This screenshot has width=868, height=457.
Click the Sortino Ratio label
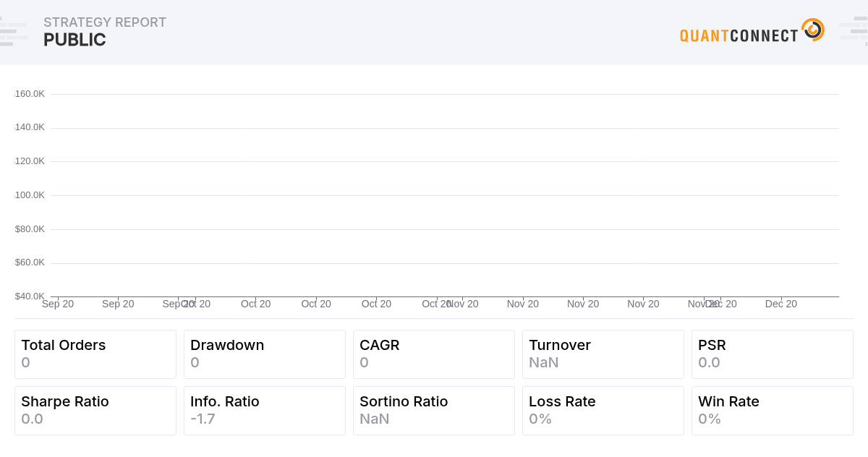click(x=404, y=401)
